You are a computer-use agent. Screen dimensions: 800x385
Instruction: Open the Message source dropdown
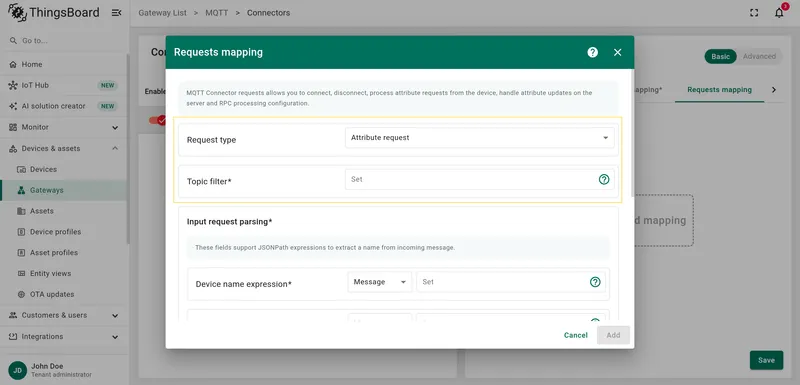pyautogui.click(x=380, y=282)
